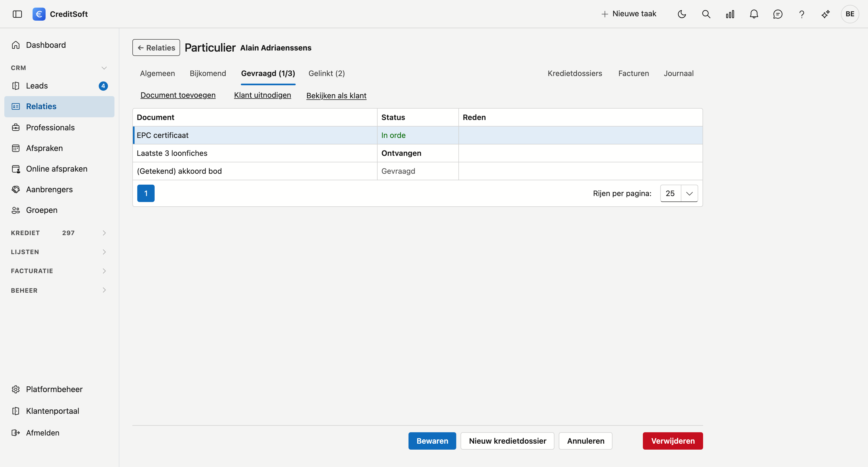Open the AI sparkle icon

825,14
